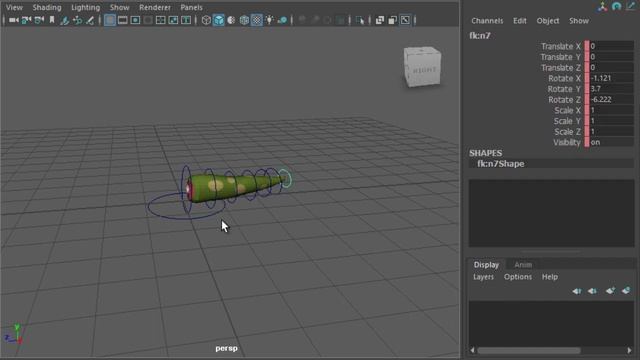Screen dimensions: 640x360
Task: Click the teal circular icon atop Channel Box
Action: point(617,6)
